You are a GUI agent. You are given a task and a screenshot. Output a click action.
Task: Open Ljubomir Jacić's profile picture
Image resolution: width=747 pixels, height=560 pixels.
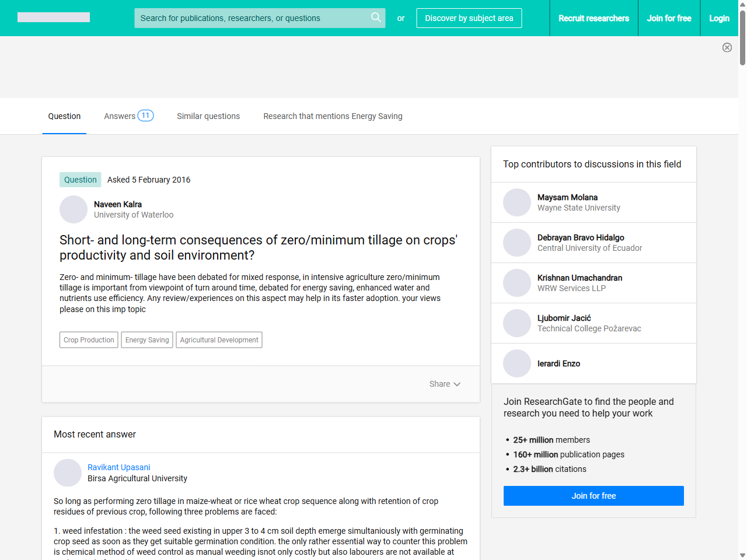click(x=517, y=323)
